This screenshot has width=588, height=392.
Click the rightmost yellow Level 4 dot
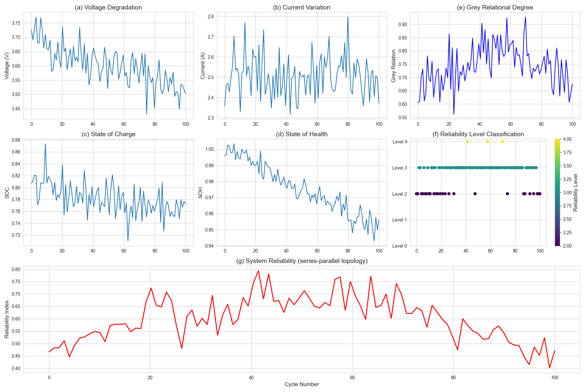click(502, 141)
